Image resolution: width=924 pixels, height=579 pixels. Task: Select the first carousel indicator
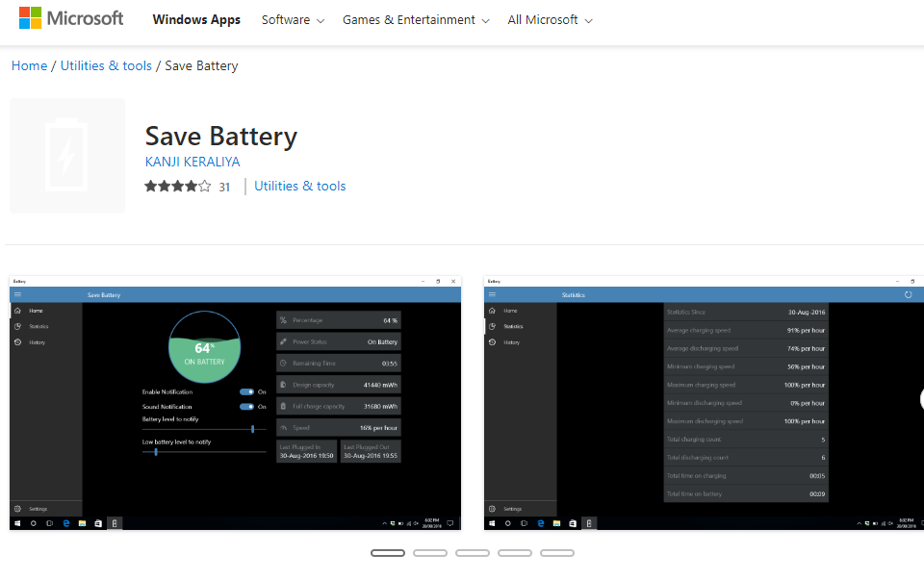pos(388,553)
